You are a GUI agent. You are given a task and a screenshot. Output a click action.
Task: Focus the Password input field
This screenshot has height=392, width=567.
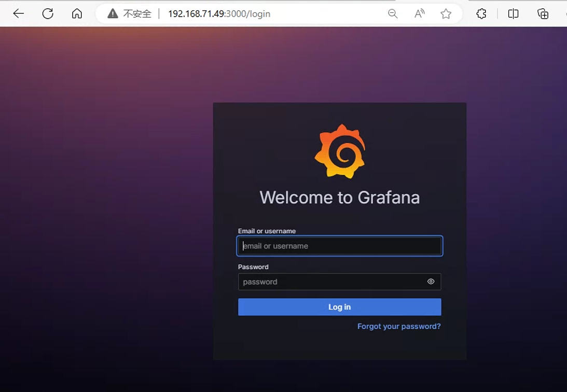click(340, 282)
